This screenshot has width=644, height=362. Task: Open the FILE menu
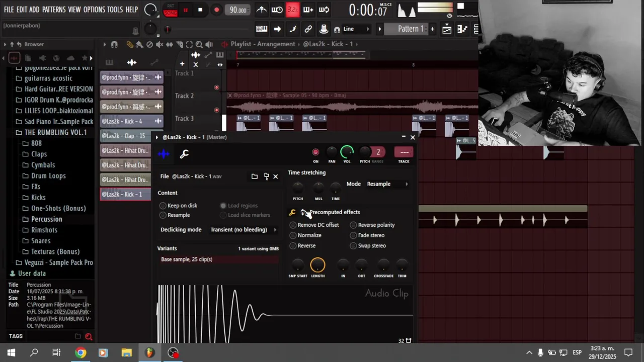9,10
